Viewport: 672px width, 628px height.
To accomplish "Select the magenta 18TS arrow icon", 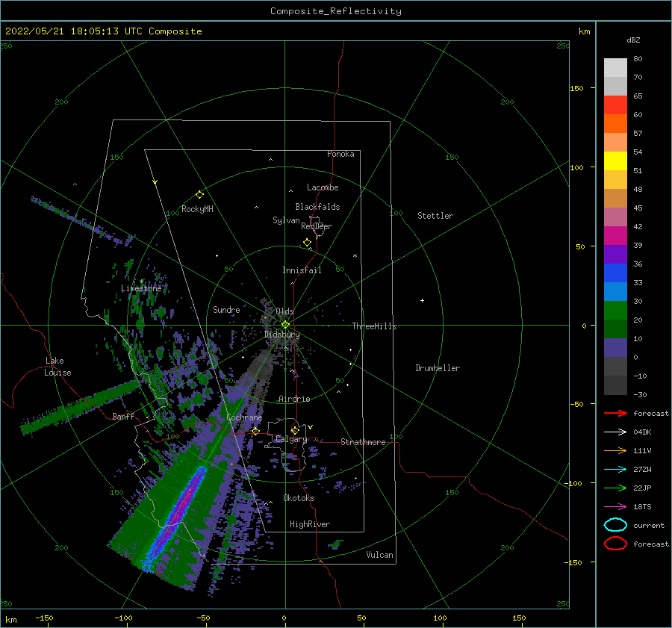I will pyautogui.click(x=615, y=507).
